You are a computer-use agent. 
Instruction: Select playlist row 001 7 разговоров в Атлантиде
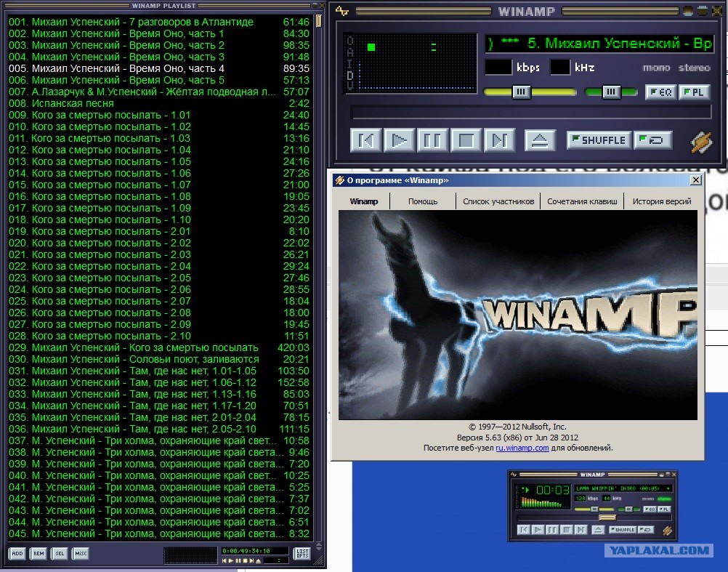(x=159, y=22)
